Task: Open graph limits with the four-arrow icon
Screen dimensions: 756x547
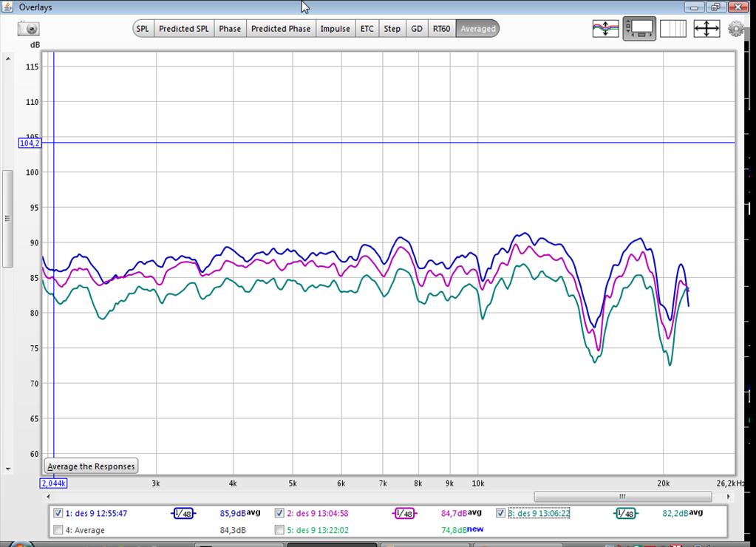Action: pos(706,29)
